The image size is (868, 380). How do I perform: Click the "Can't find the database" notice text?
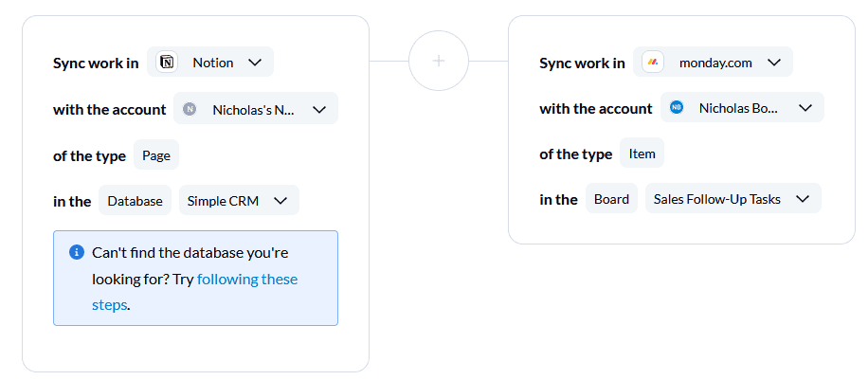pyautogui.click(x=195, y=279)
